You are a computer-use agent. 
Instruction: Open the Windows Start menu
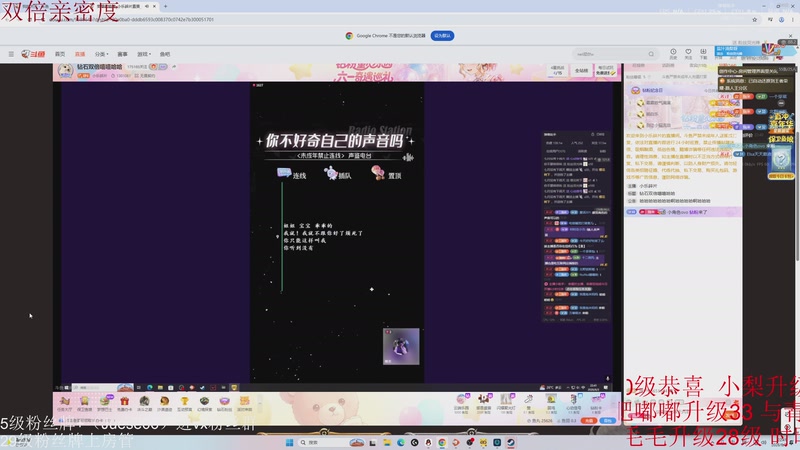[289, 442]
